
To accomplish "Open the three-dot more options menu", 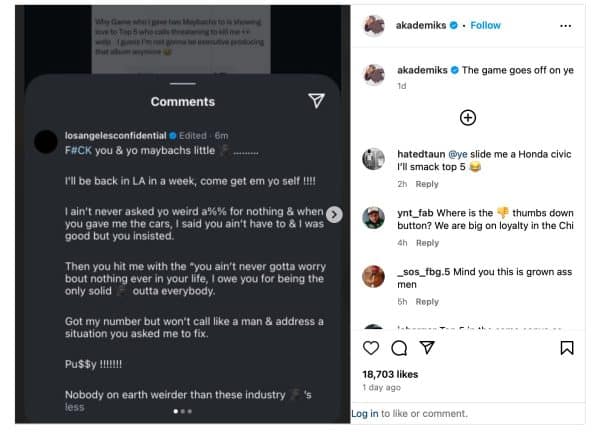I will pyautogui.click(x=566, y=25).
